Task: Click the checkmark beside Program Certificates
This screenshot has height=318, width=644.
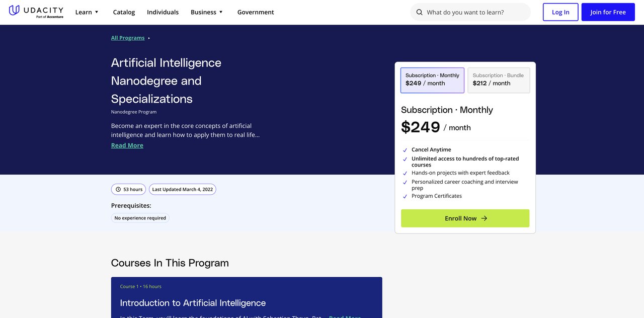Action: (405, 196)
